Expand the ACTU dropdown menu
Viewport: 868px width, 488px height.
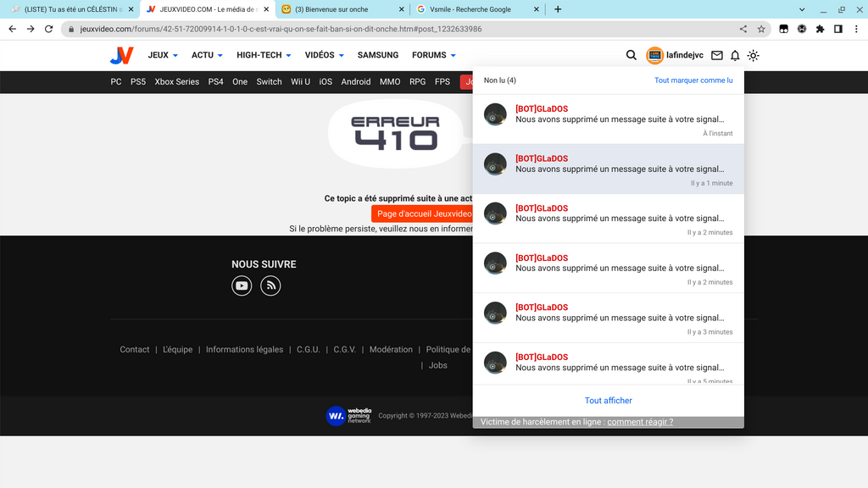(207, 55)
